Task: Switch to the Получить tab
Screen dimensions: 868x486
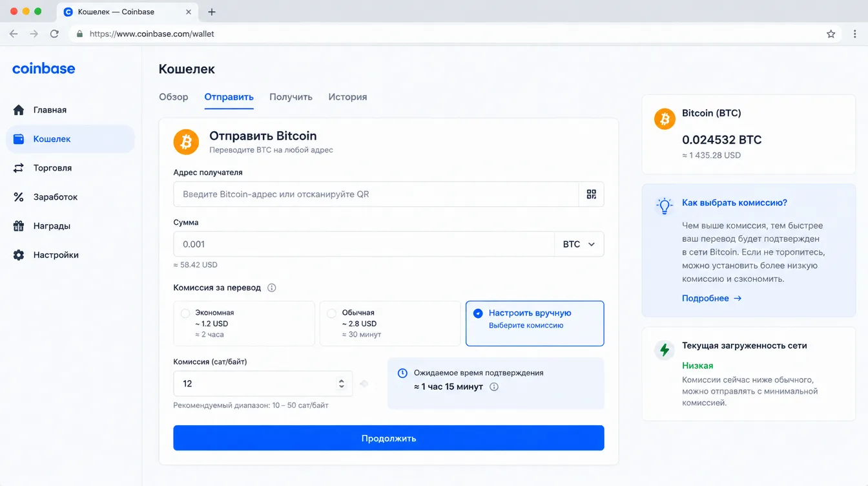Action: 291,97
